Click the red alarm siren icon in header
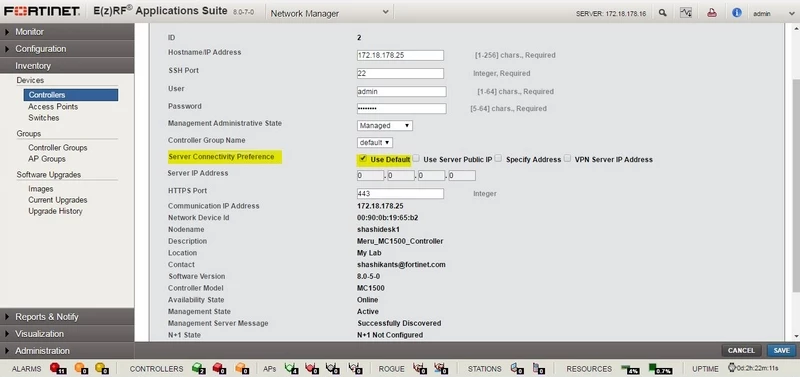The height and width of the screenshot is (377, 800). 712,13
